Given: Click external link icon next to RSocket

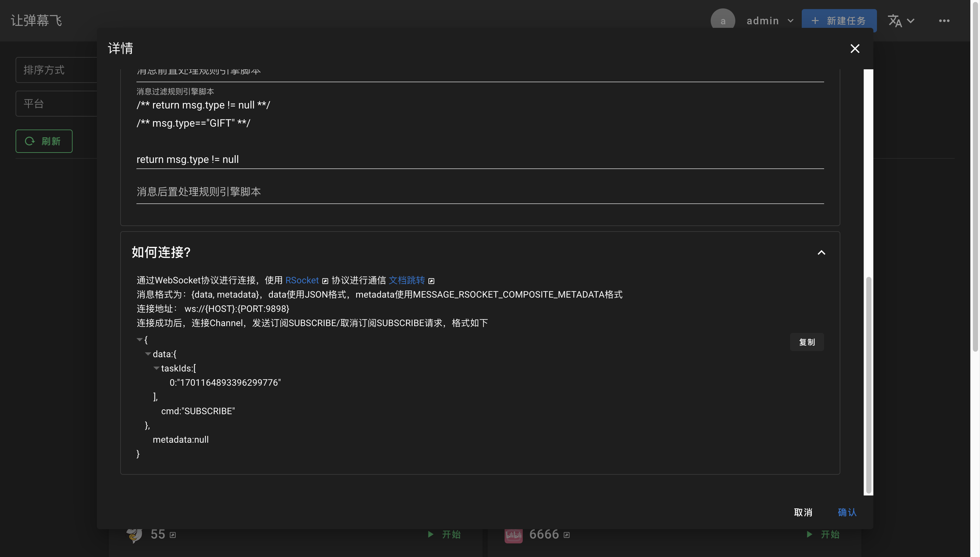Looking at the screenshot, I should pyautogui.click(x=325, y=280).
